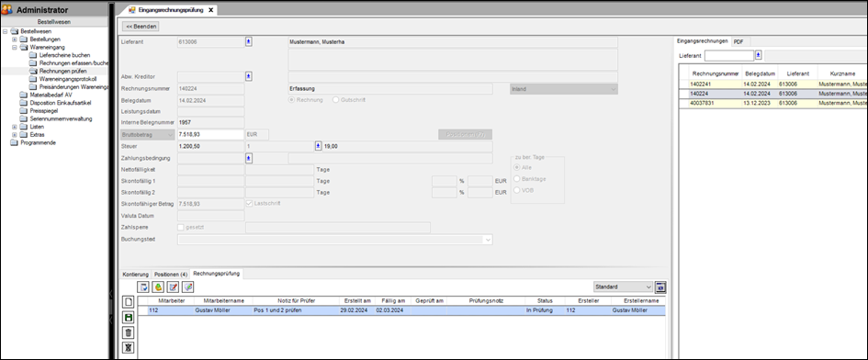This screenshot has height=360, width=868.
Task: Select invoice row 1402241
Action: (773, 84)
